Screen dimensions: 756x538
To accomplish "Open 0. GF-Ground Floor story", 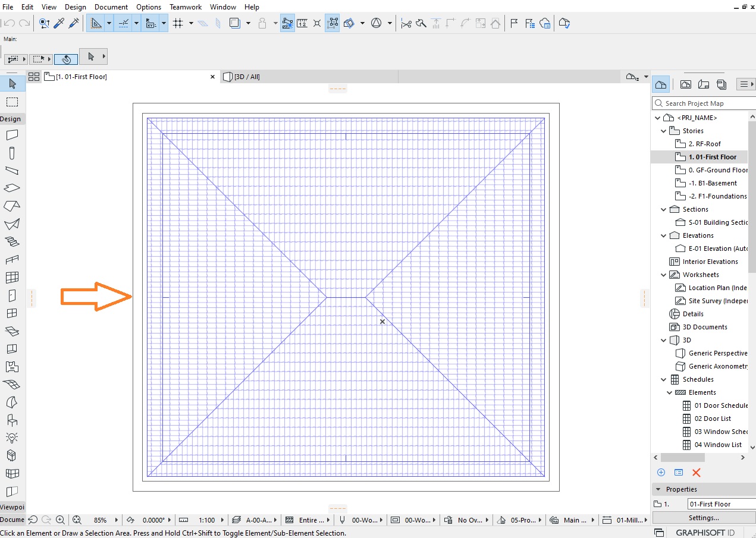I will (711, 170).
